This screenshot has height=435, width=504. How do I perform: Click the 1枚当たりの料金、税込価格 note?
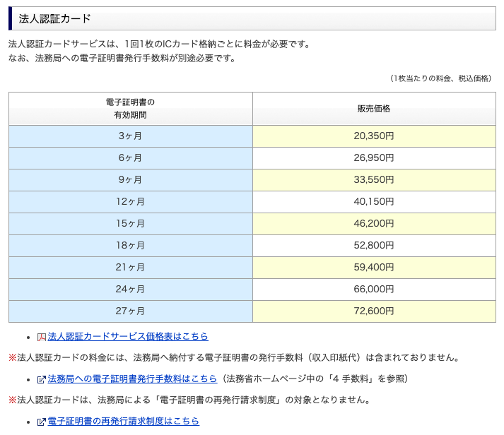(x=441, y=78)
